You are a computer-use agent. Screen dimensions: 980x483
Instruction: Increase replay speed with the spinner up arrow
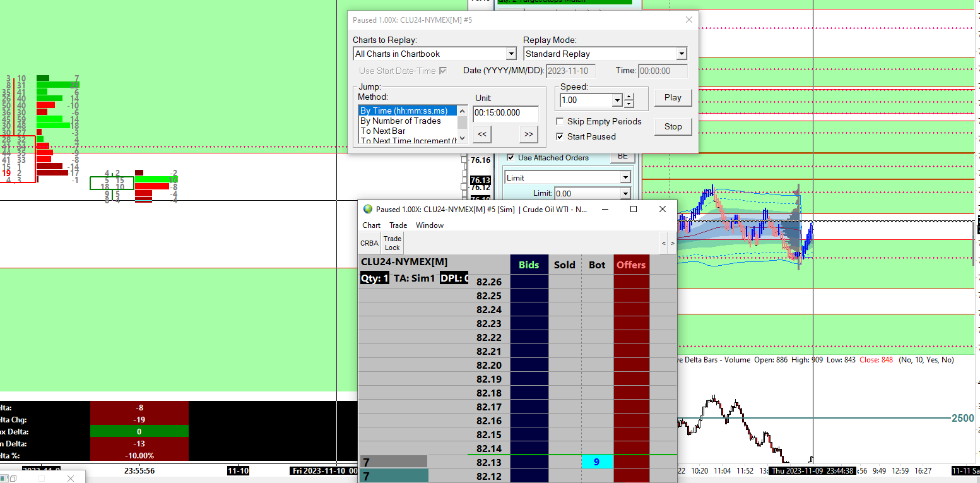pyautogui.click(x=629, y=97)
